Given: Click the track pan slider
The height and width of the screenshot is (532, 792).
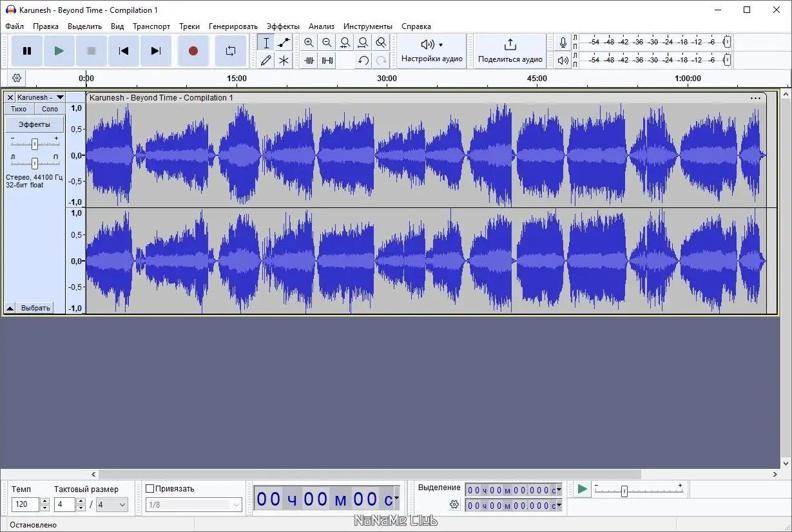Looking at the screenshot, I should (x=35, y=162).
